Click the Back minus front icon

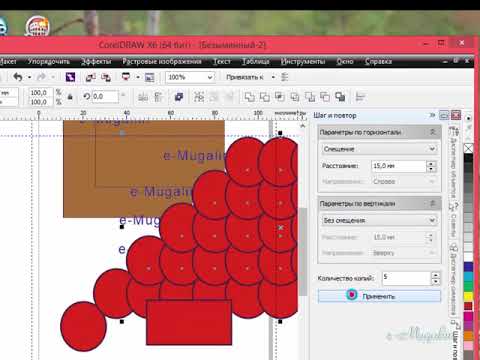[x=325, y=97]
